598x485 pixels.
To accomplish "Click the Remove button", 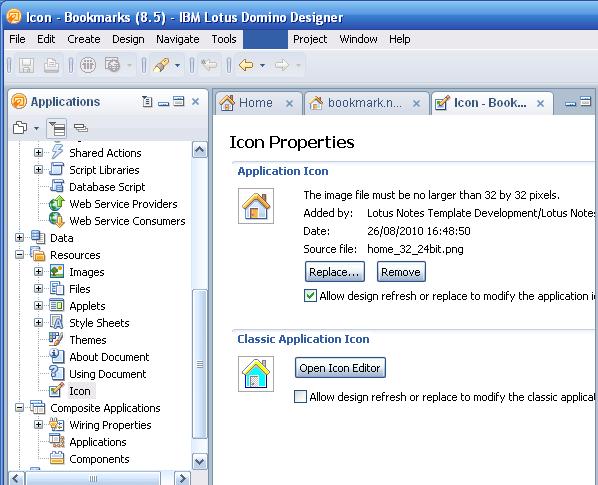I will [401, 272].
